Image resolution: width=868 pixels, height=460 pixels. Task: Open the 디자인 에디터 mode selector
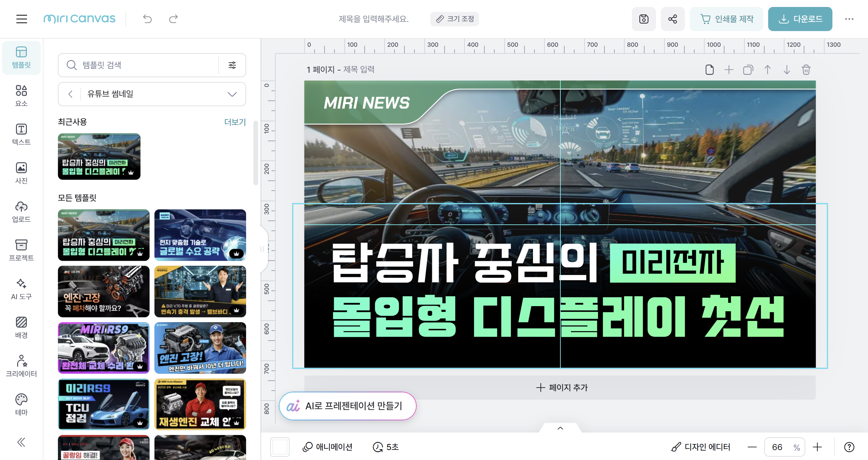tap(701, 447)
